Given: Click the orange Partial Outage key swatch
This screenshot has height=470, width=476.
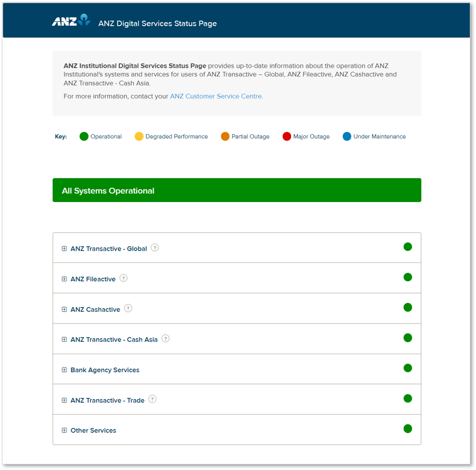Looking at the screenshot, I should pos(225,136).
